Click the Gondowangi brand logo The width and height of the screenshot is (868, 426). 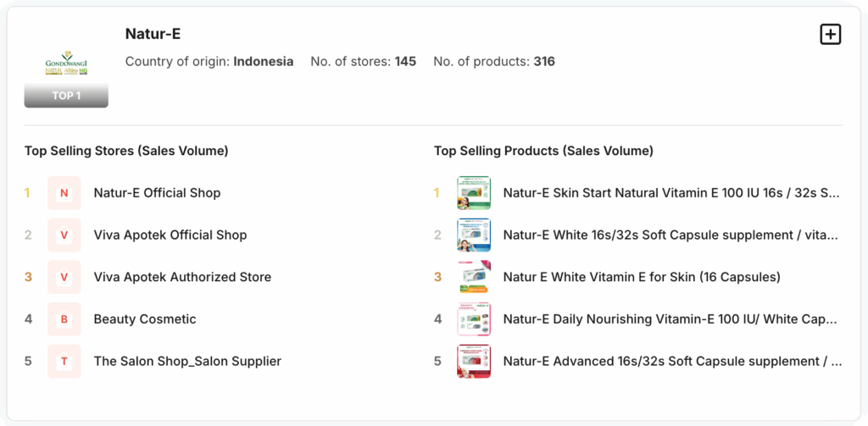coord(66,63)
